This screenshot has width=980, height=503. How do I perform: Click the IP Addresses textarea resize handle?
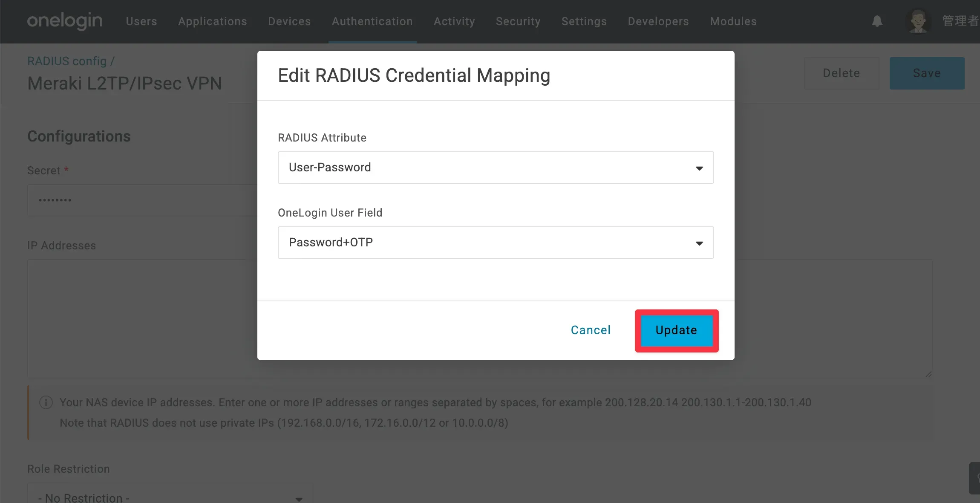tap(928, 374)
